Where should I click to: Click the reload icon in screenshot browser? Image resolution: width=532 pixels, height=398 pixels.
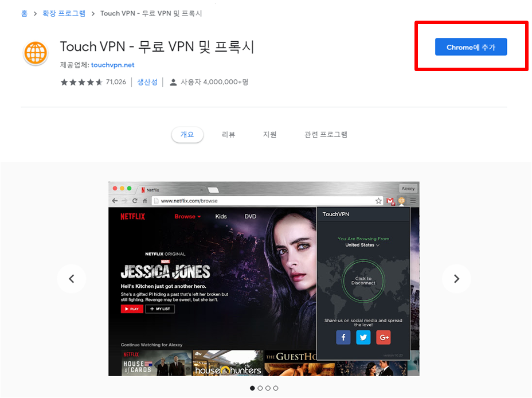(135, 201)
